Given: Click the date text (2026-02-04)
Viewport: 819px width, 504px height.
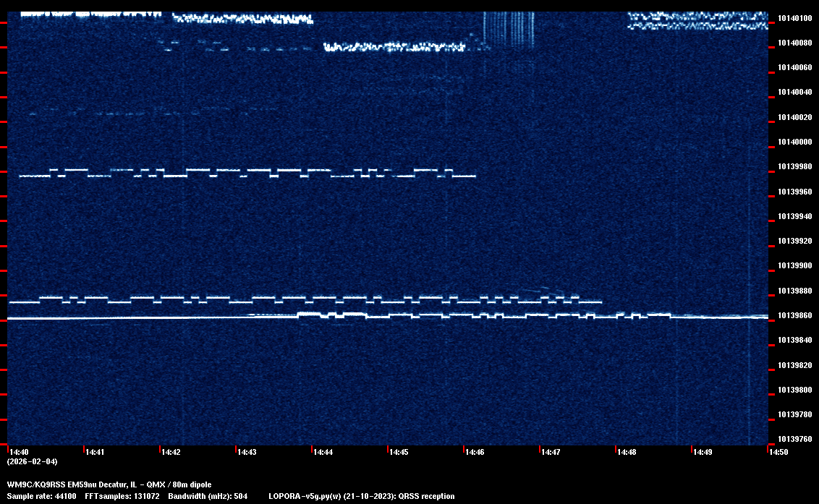Looking at the screenshot, I should (x=33, y=461).
